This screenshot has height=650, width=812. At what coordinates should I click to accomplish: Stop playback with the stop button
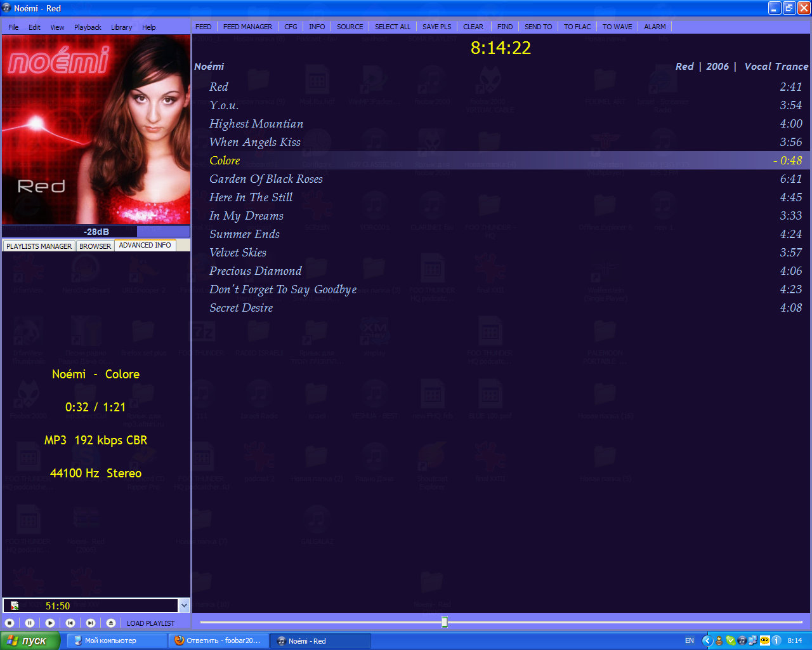coord(10,623)
